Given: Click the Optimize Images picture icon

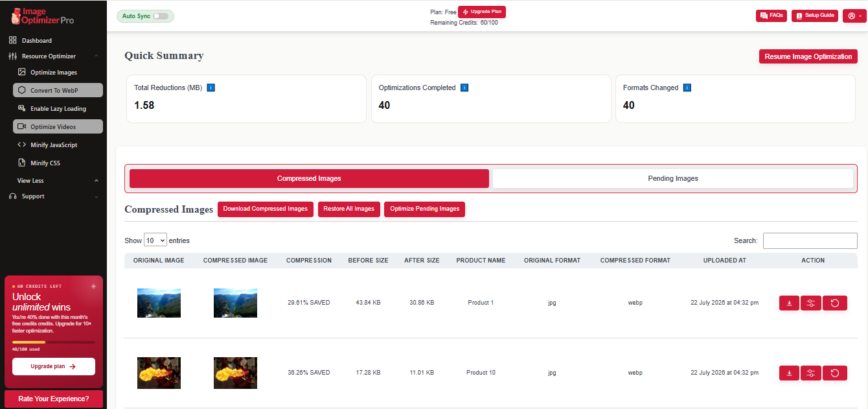Looking at the screenshot, I should point(21,72).
